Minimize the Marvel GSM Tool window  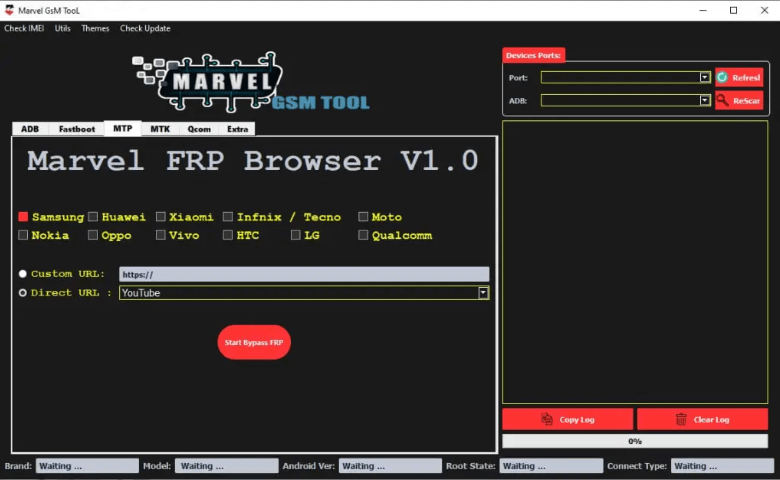coord(702,10)
